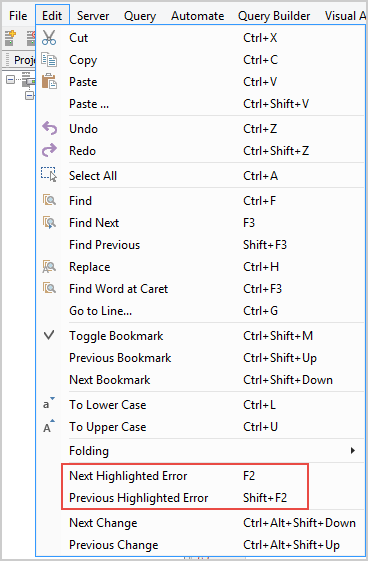Expand the Folding submenu arrow
This screenshot has height=561, width=368.
click(x=353, y=450)
